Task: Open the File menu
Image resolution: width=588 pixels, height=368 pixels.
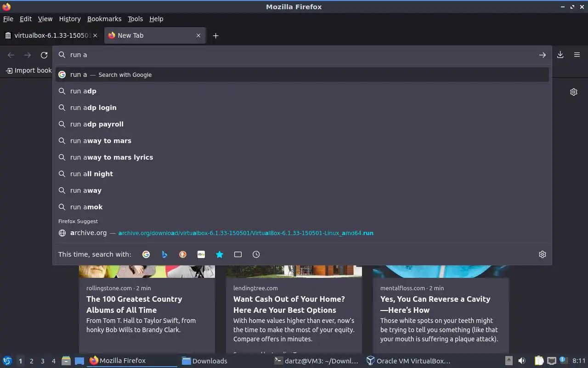Action: 8,19
